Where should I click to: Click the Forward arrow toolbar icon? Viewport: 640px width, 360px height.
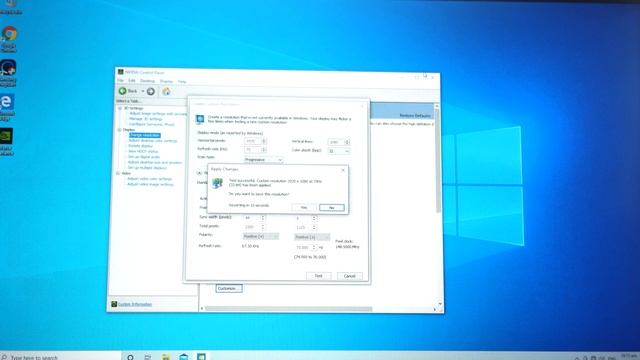coord(151,91)
